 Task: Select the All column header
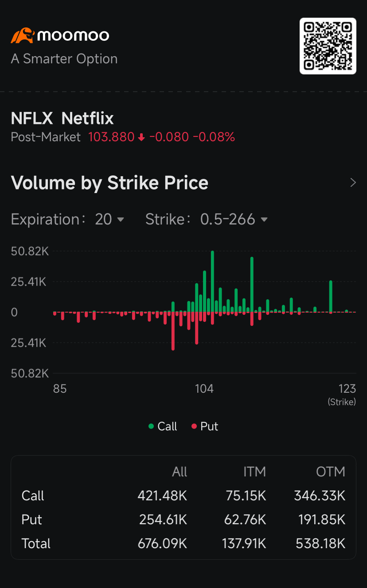click(180, 472)
